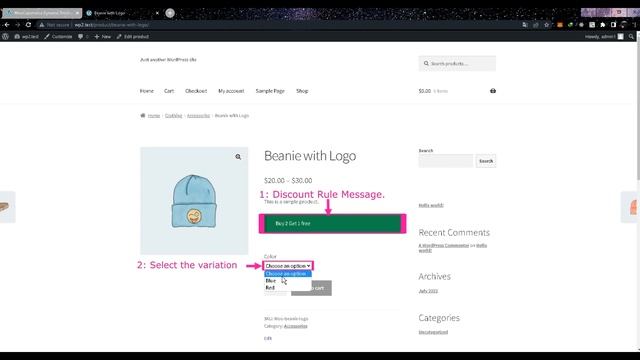Click the shopping basket icon
The width and height of the screenshot is (640, 360).
click(493, 91)
